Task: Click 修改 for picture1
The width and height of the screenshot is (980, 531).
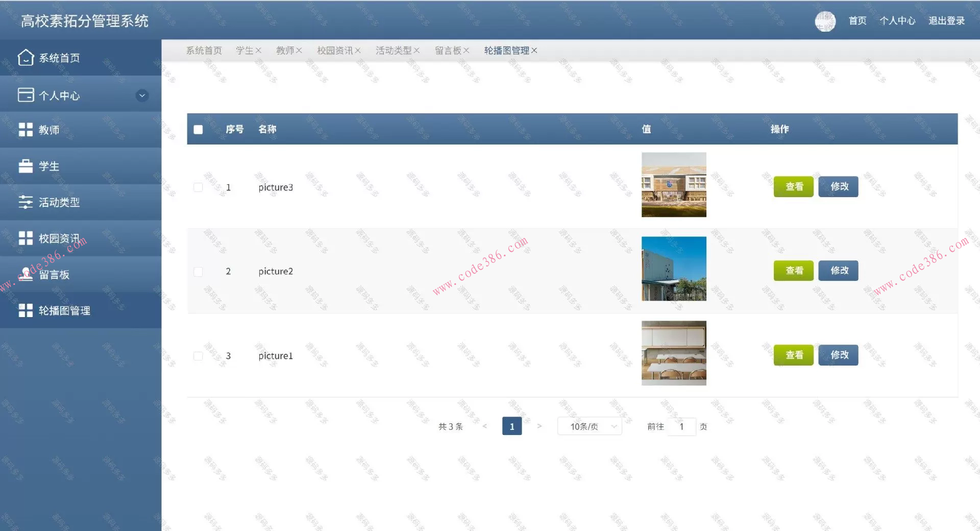Action: click(x=839, y=355)
